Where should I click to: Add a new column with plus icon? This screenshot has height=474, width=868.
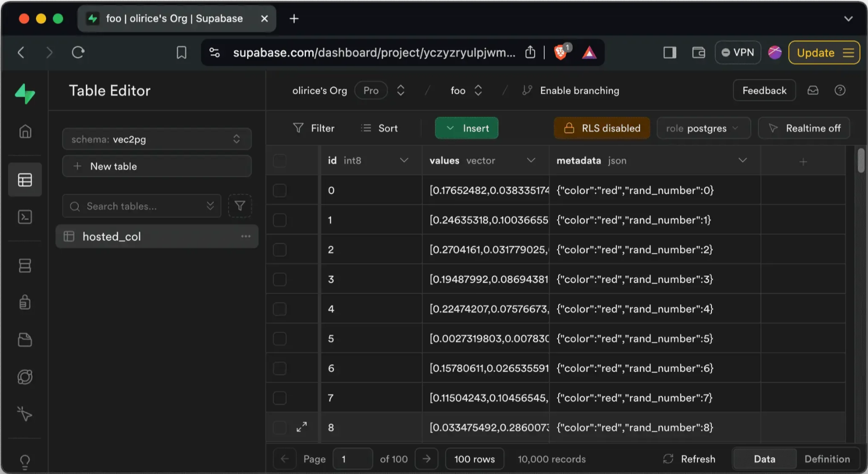[x=803, y=162]
